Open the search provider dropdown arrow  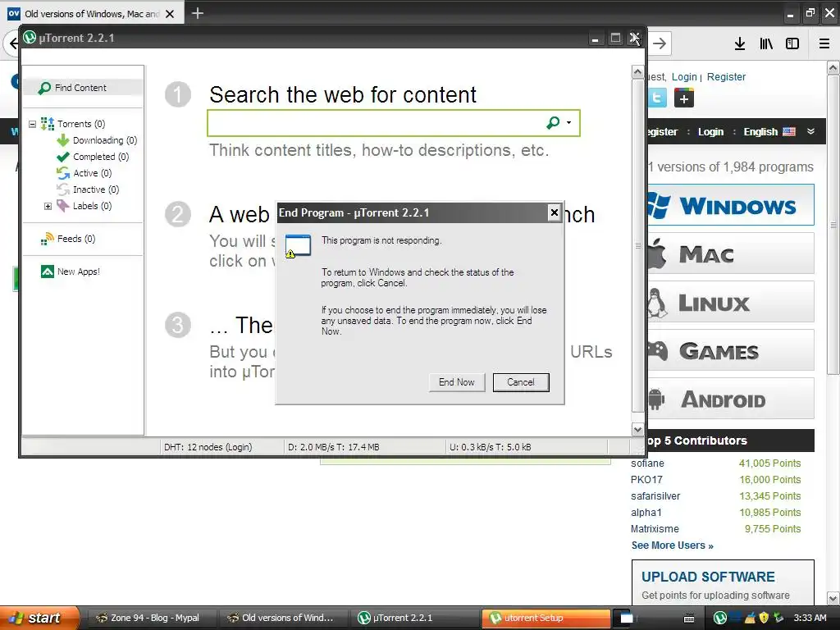point(569,123)
